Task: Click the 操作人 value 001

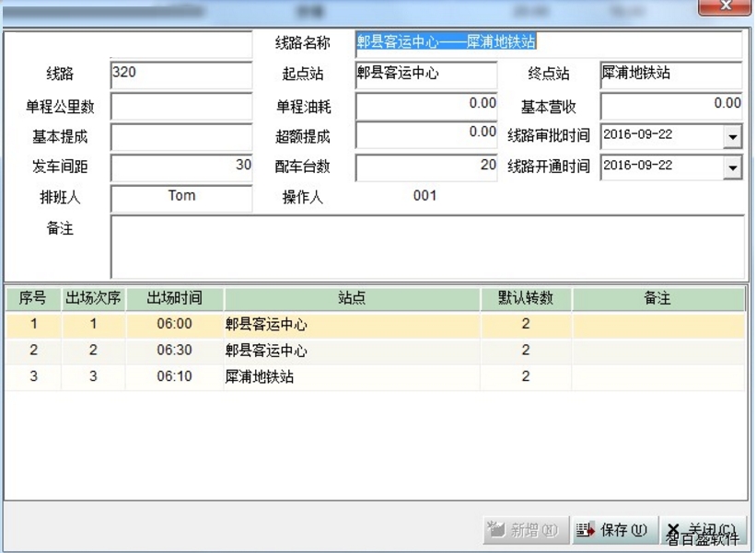Action: pyautogui.click(x=425, y=196)
